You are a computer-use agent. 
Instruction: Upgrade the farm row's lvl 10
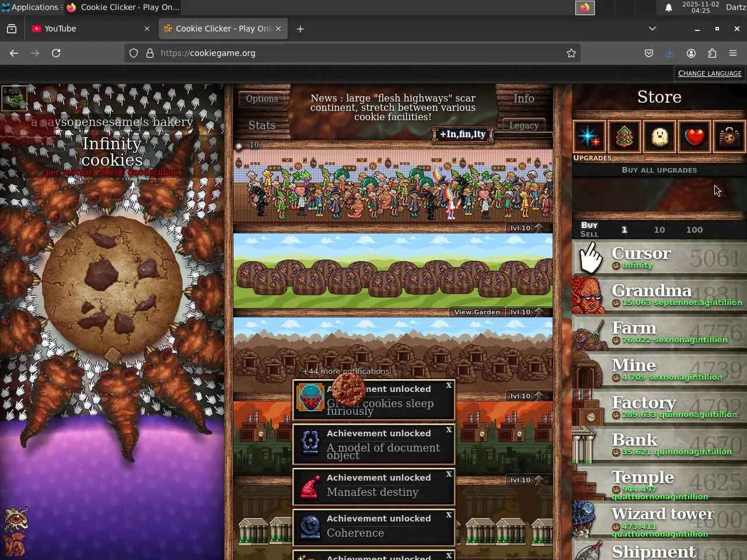pos(526,312)
